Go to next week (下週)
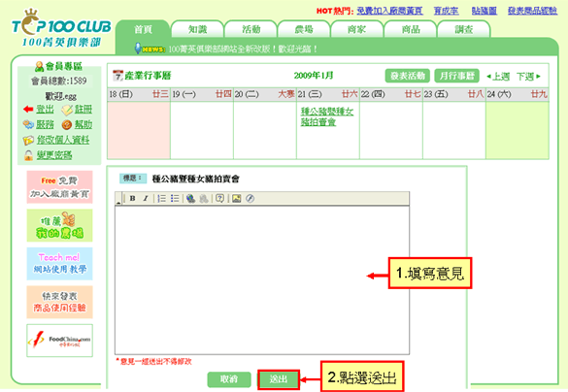 coord(528,77)
